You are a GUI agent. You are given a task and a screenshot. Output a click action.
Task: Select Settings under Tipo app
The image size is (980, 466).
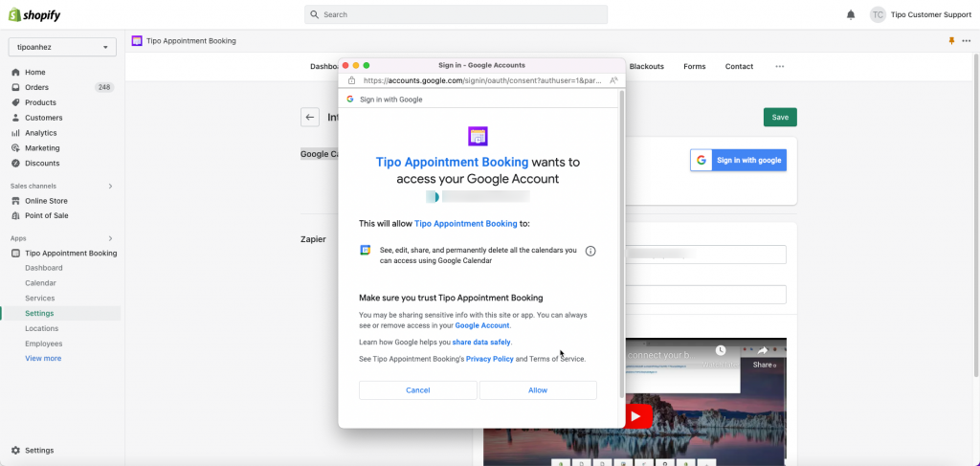pos(39,313)
